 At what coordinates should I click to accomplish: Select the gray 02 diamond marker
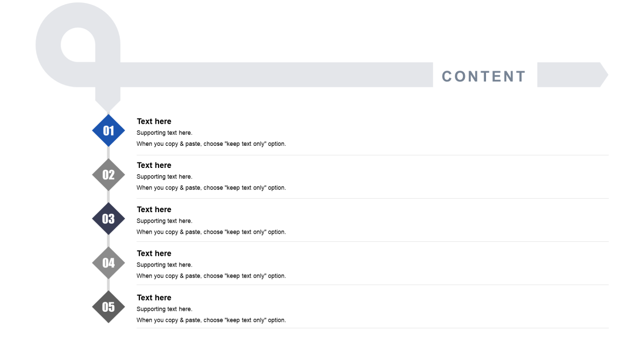click(108, 174)
